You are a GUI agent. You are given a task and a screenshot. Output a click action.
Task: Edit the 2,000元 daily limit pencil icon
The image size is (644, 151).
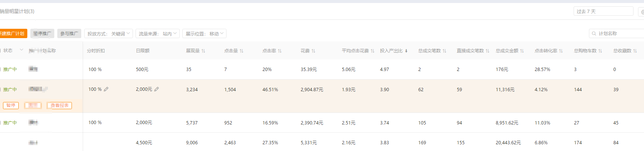click(157, 89)
